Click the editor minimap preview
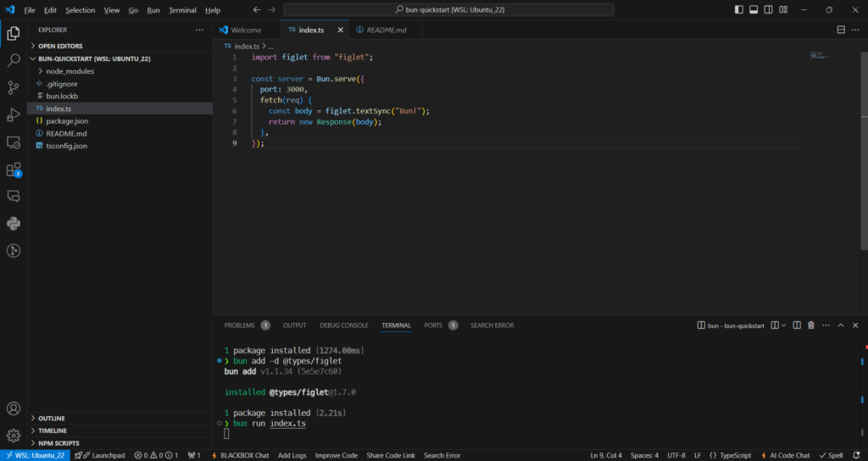The height and width of the screenshot is (461, 868). tap(820, 57)
